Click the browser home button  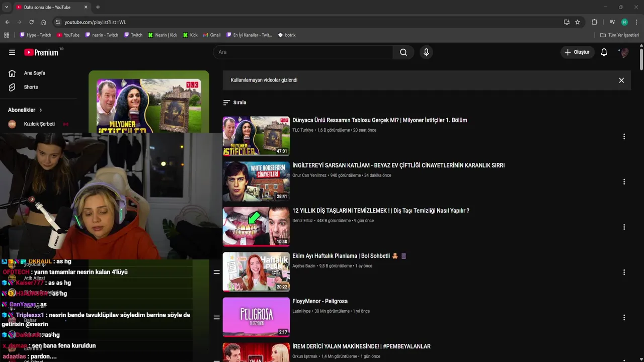point(43,22)
